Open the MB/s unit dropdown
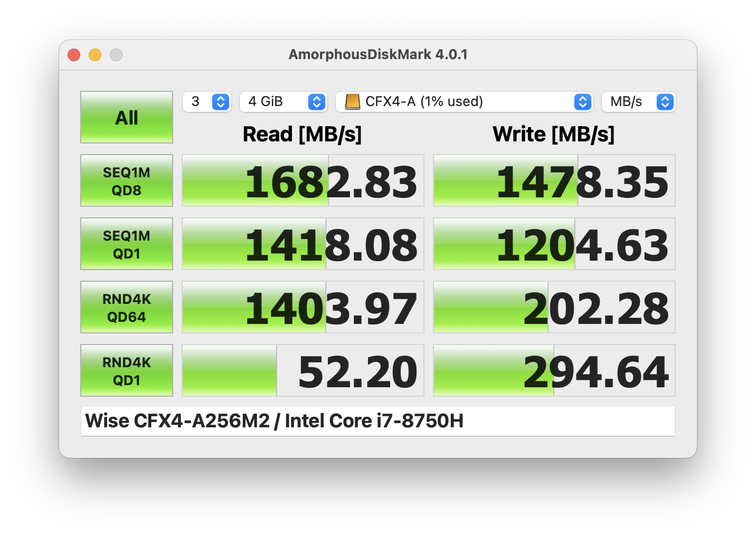 tap(639, 102)
